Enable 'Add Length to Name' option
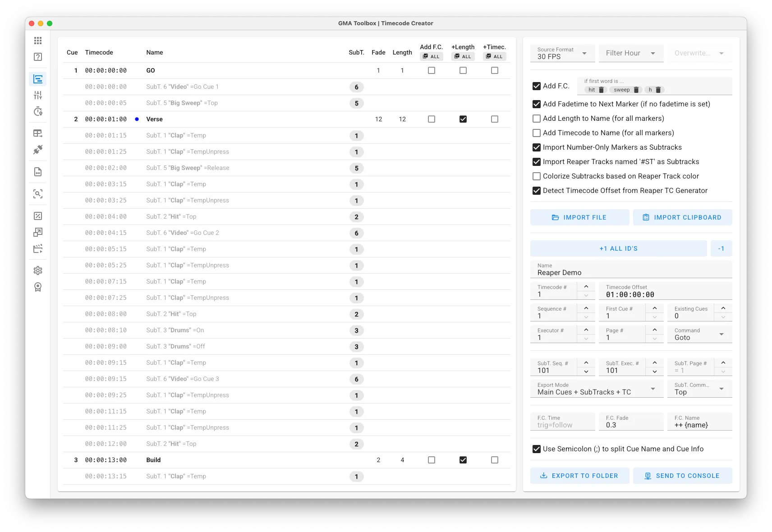Screen dimensions: 772x532 (x=537, y=118)
